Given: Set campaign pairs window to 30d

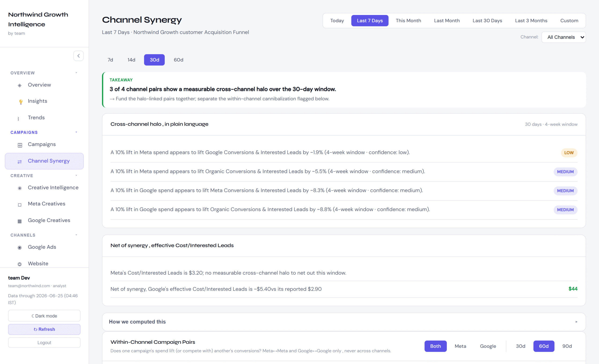Looking at the screenshot, I should pyautogui.click(x=520, y=346).
